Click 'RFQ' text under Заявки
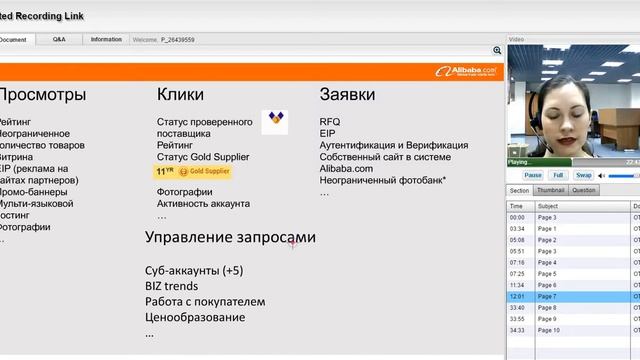This screenshot has height=360, width=640. [330, 122]
